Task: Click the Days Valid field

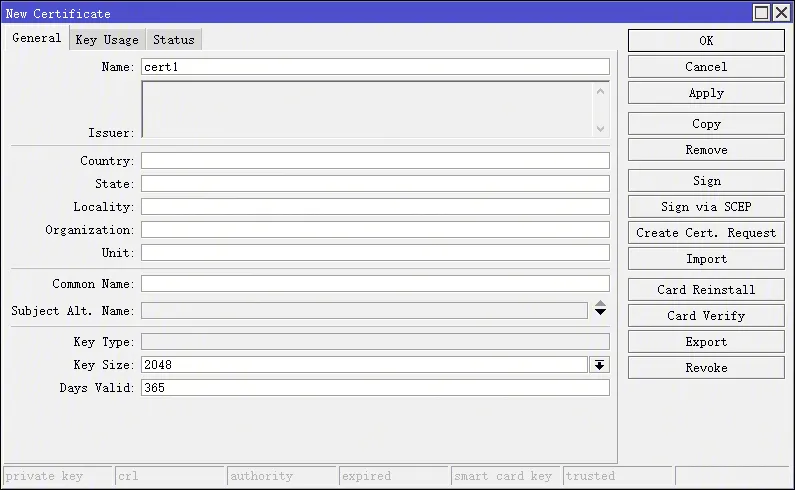Action: click(375, 388)
